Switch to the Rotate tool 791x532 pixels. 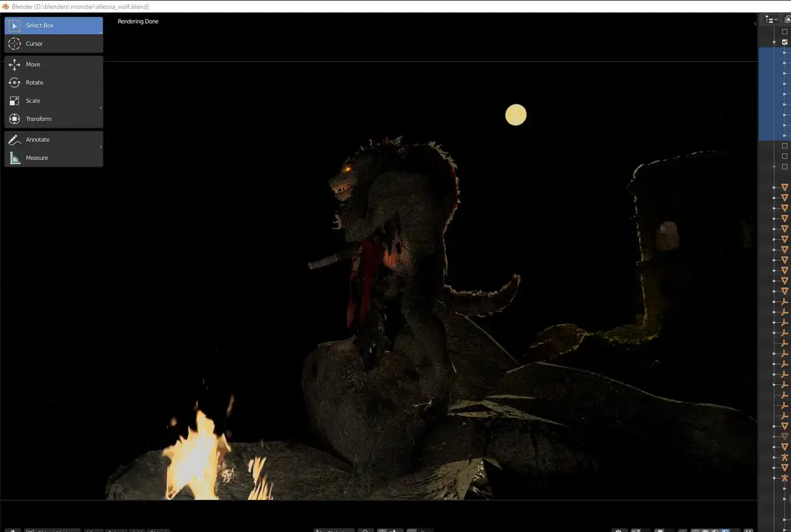click(53, 83)
